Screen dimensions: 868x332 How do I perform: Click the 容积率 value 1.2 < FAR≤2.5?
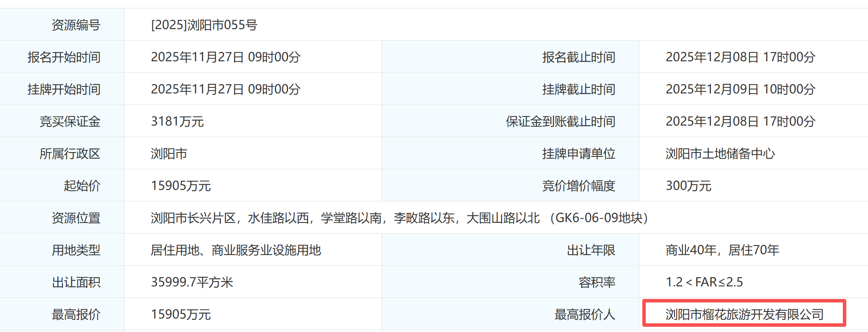point(704,282)
